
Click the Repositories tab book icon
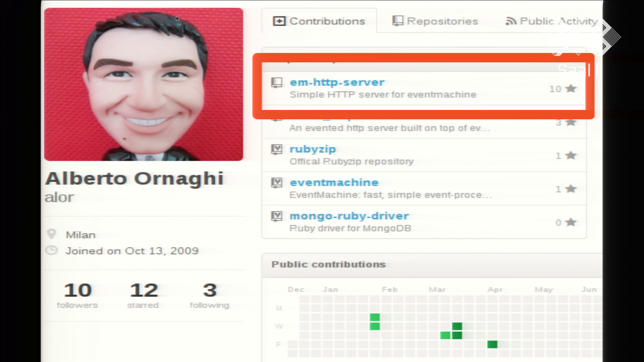pos(397,21)
